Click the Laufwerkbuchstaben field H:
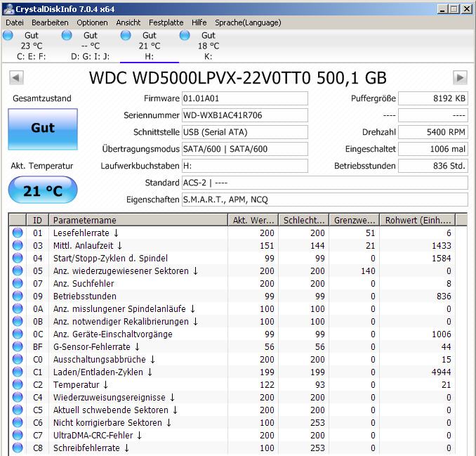This screenshot has width=476, height=456. pyautogui.click(x=245, y=166)
